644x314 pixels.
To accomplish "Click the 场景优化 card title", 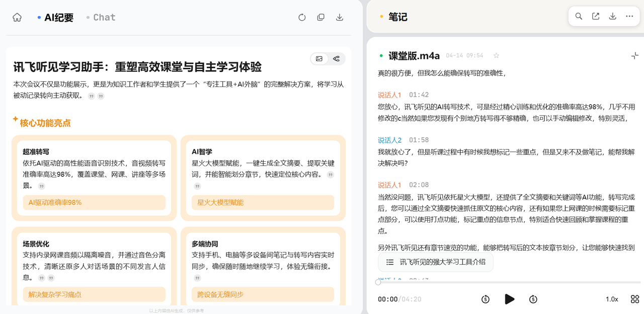I will (x=36, y=244).
